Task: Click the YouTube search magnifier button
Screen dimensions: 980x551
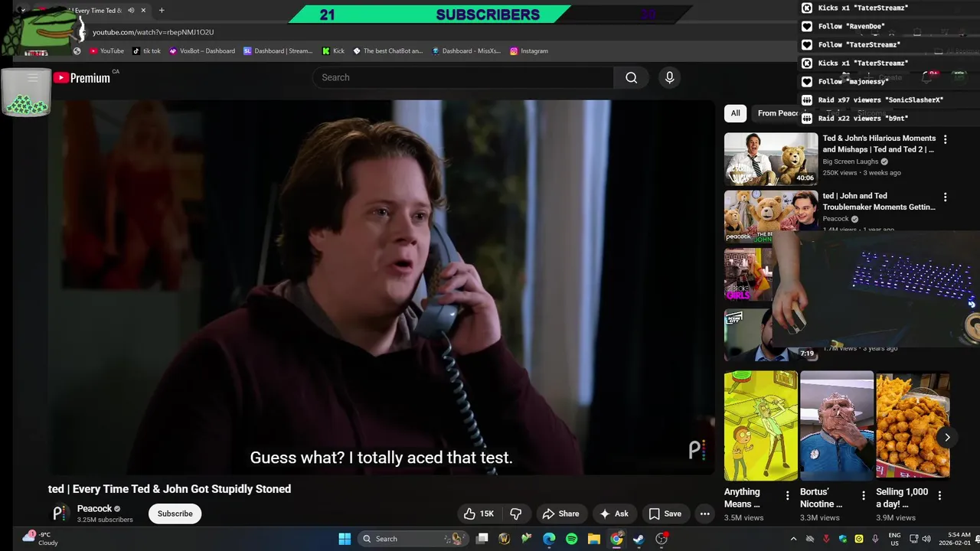Action: [x=631, y=77]
